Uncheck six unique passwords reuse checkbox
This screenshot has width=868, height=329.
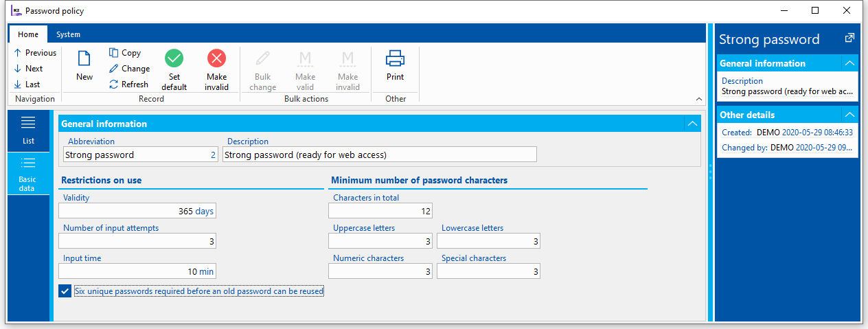tap(65, 291)
